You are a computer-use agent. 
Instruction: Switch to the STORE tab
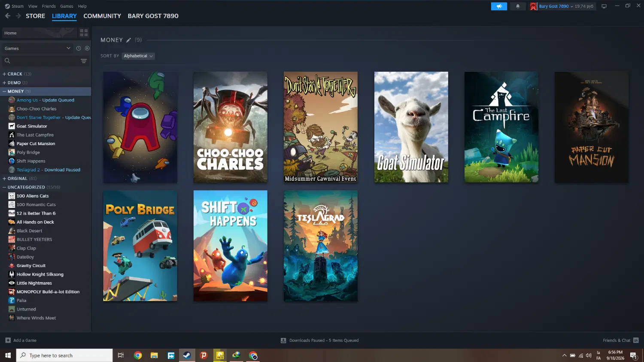click(x=35, y=16)
